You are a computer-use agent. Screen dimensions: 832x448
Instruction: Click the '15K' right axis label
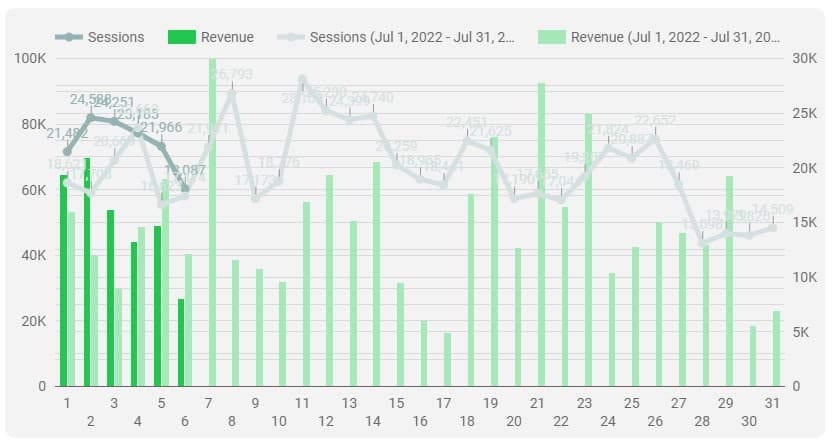(805, 222)
